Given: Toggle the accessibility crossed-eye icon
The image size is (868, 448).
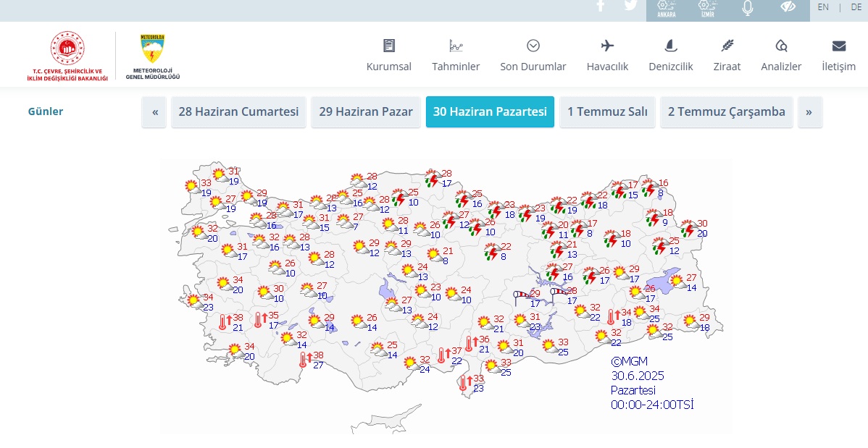Looking at the screenshot, I should point(788,7).
